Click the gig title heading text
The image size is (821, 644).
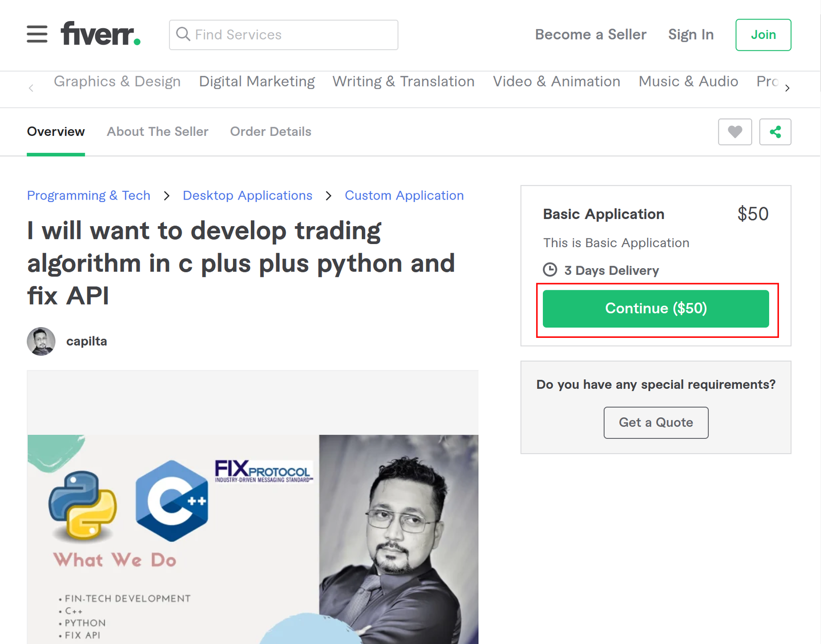point(241,263)
